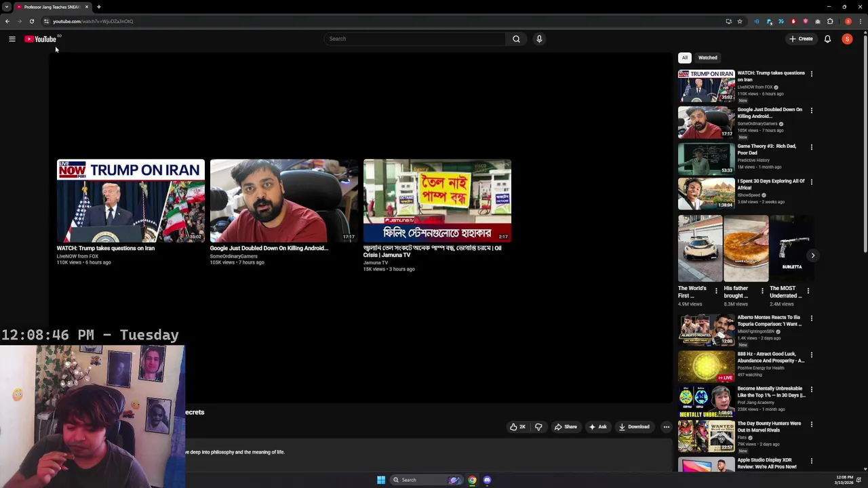Open more actions ellipsis under video
This screenshot has height=488, width=868.
(667, 427)
